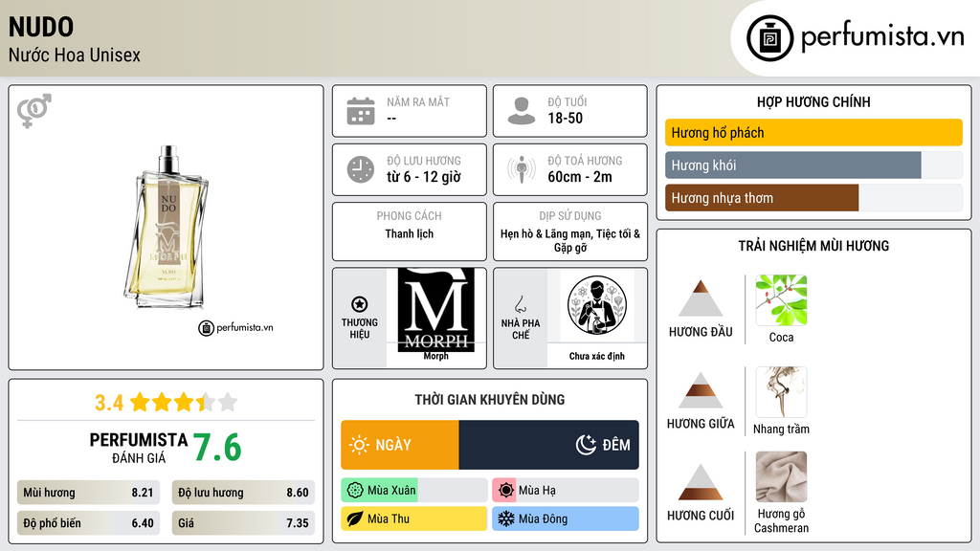This screenshot has height=551, width=980.
Task: Open the Nhang trầm note thumbnail
Action: pos(781,391)
